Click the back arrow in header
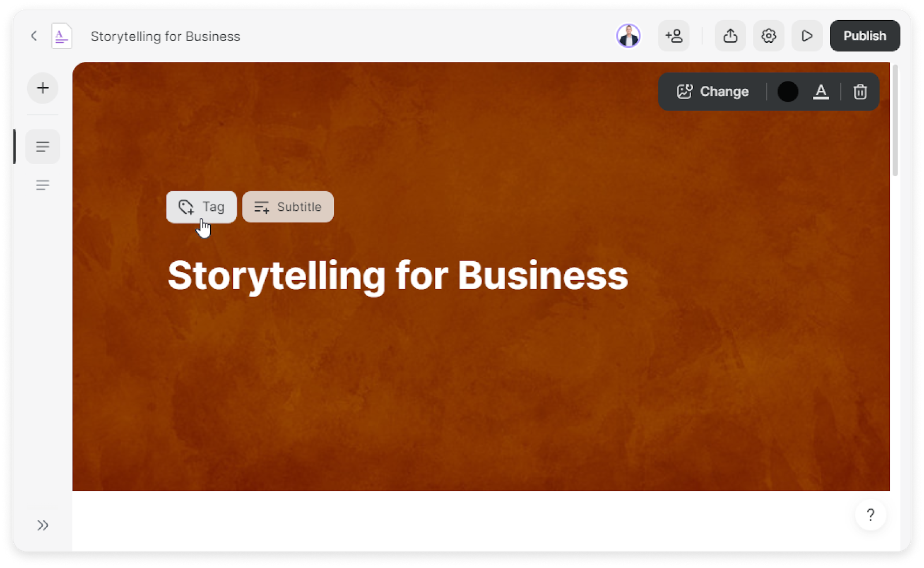This screenshot has width=924, height=568. click(34, 36)
